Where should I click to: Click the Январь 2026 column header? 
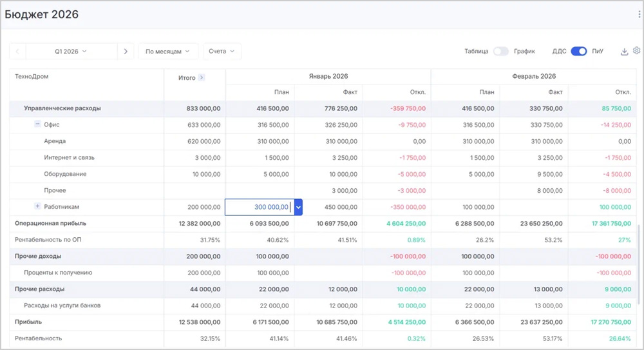pos(328,76)
